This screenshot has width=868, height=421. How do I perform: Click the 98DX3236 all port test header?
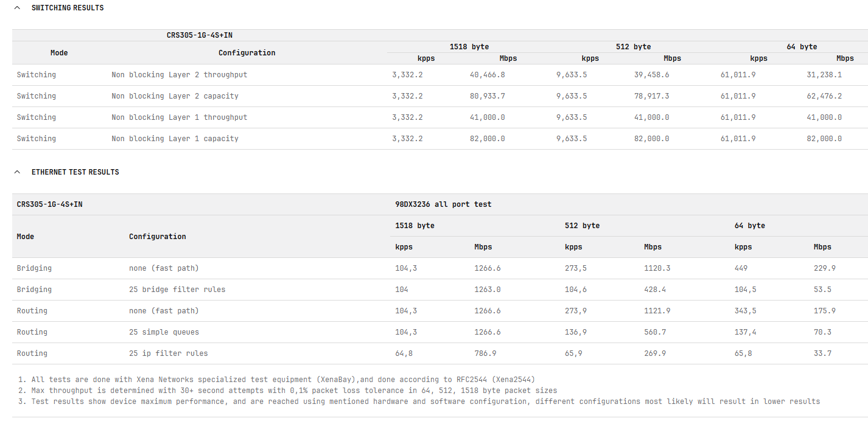point(443,204)
